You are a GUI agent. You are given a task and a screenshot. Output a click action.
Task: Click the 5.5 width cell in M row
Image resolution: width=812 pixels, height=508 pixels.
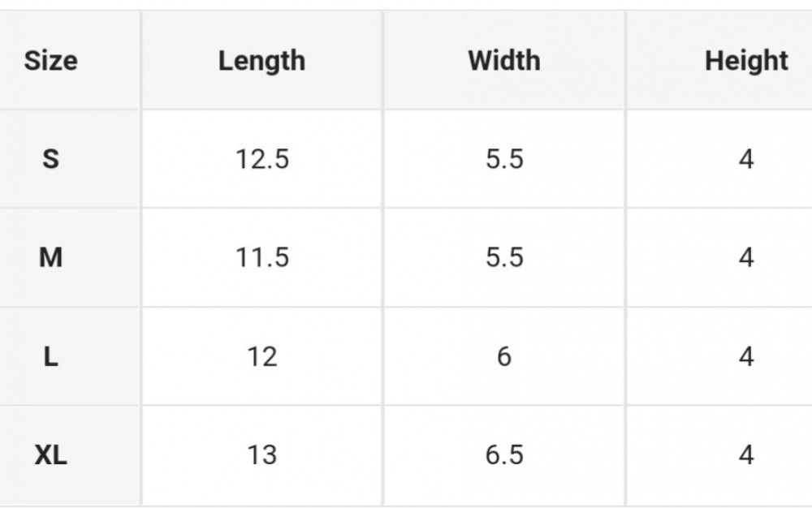click(504, 257)
